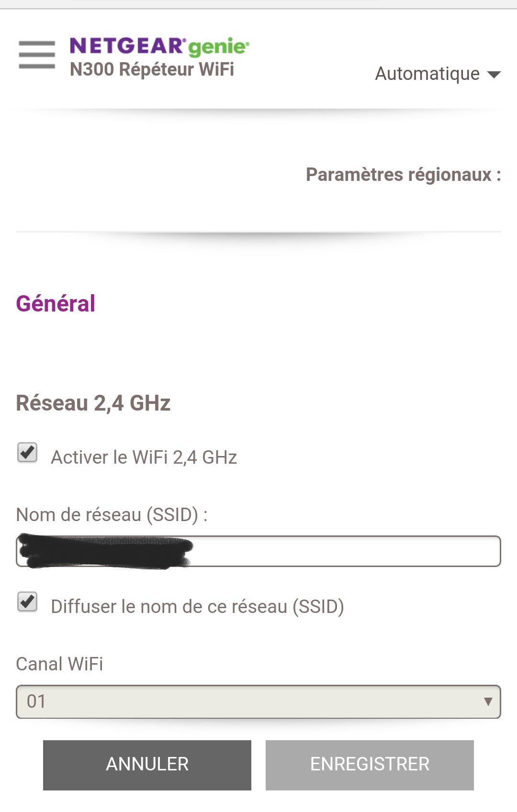Select the Réseau 2,4 GHz heading
This screenshot has width=517, height=812.
[x=93, y=403]
